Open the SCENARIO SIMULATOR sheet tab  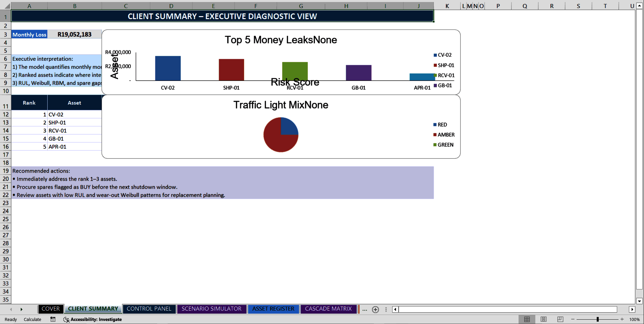coord(212,309)
